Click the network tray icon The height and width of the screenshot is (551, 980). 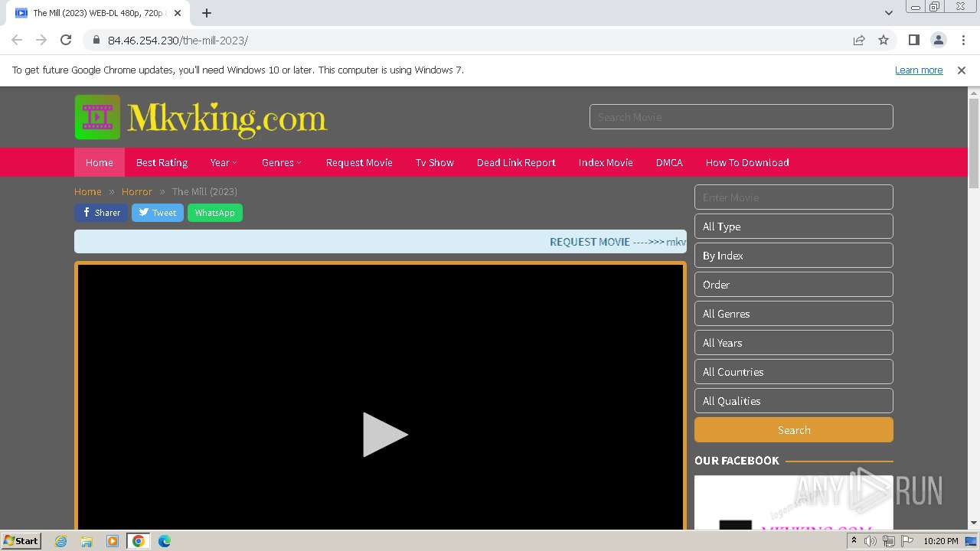coord(889,541)
